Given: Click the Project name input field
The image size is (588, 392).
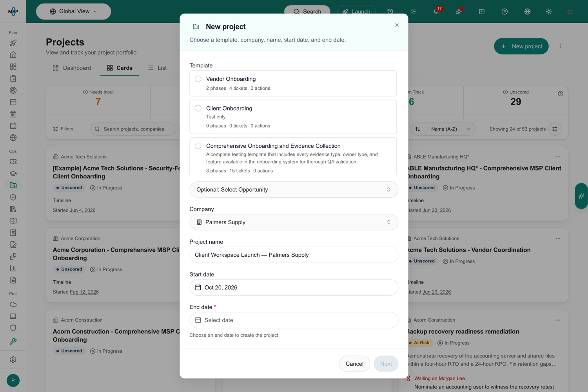Looking at the screenshot, I should (294, 255).
